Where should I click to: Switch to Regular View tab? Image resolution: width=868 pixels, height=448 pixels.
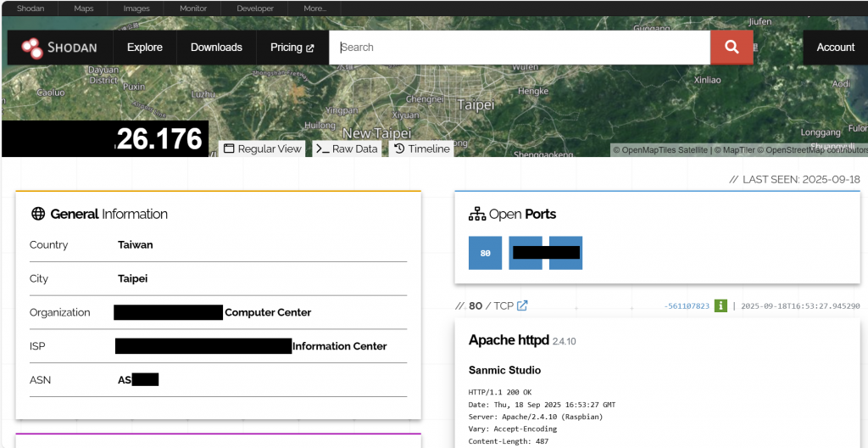(x=263, y=148)
